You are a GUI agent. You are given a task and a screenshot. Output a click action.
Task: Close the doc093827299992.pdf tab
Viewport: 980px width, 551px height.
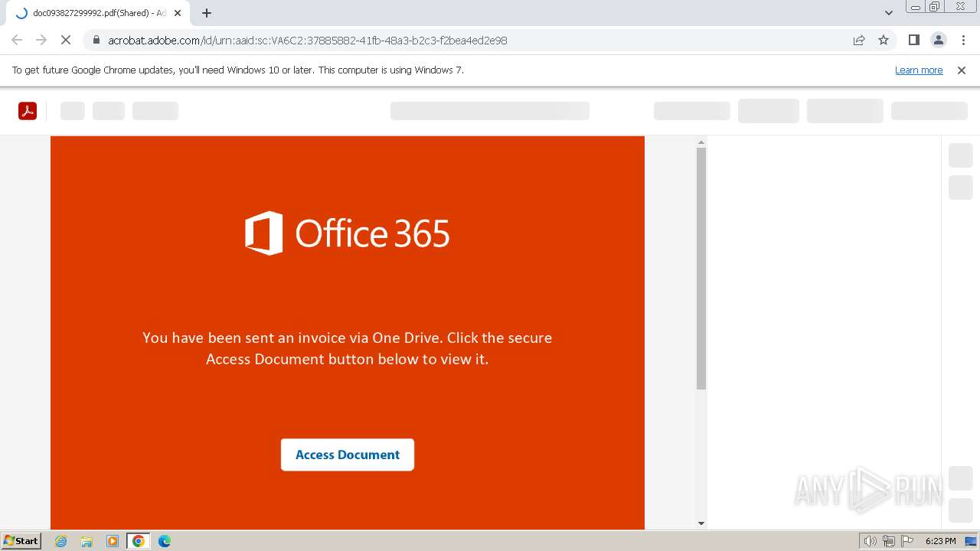tap(178, 13)
